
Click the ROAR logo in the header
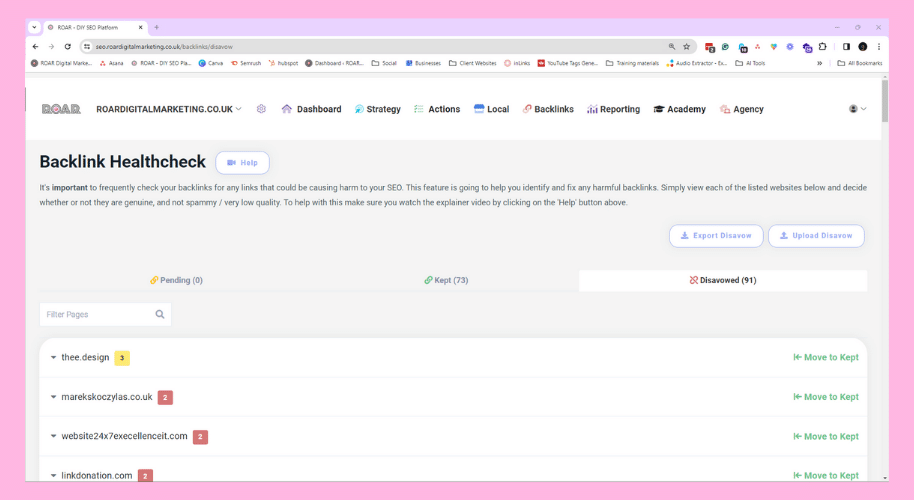[61, 109]
